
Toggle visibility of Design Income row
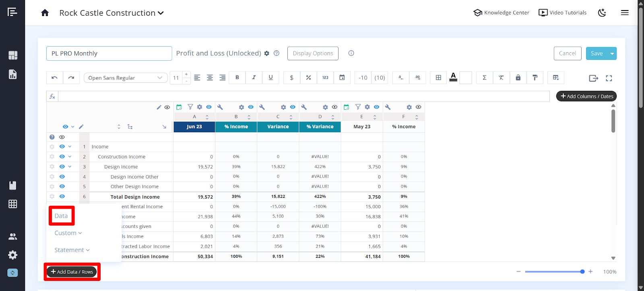point(62,166)
